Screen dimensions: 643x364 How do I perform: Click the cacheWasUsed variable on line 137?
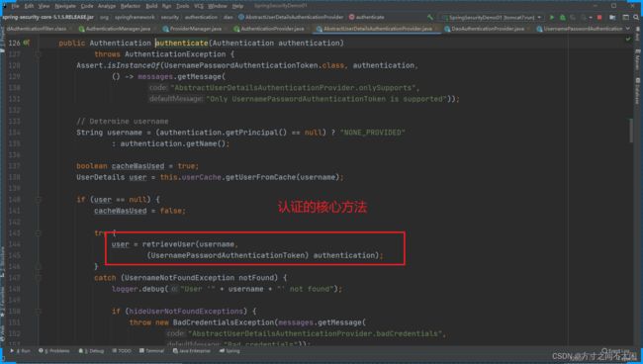(138, 166)
